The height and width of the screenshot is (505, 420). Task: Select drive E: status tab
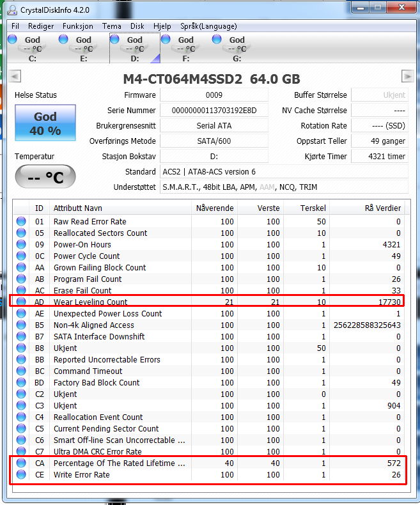click(83, 49)
